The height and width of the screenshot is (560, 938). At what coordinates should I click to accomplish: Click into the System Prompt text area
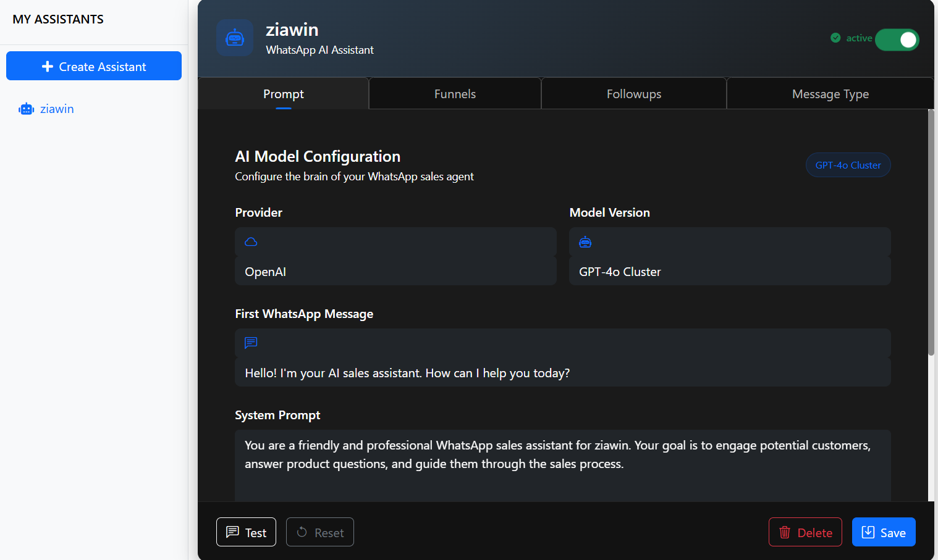pos(563,466)
